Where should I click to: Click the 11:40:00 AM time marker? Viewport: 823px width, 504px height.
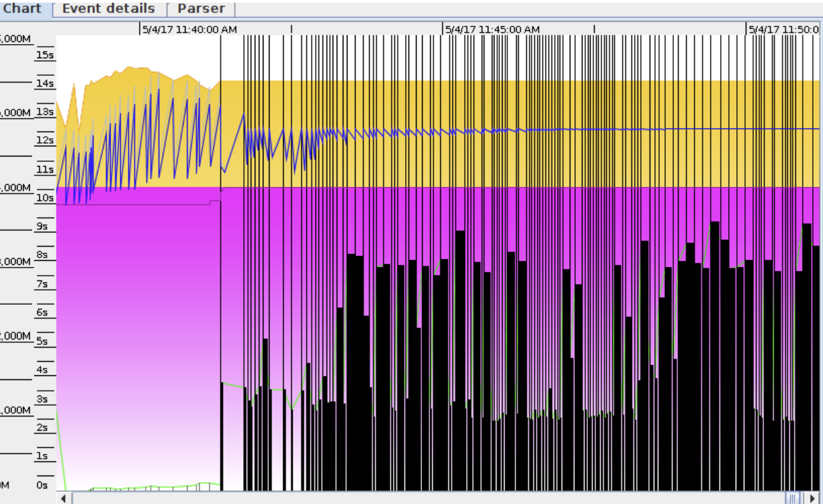click(190, 29)
